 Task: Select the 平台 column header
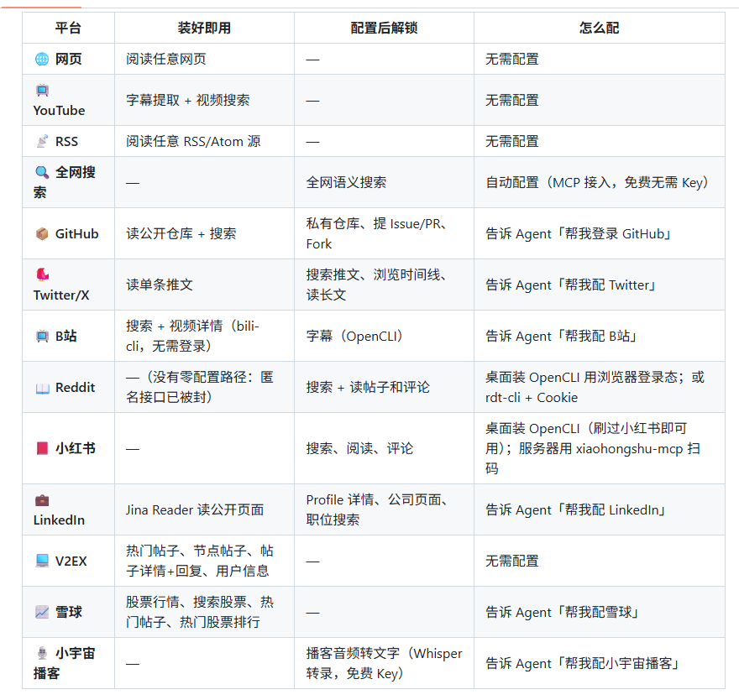pos(68,28)
